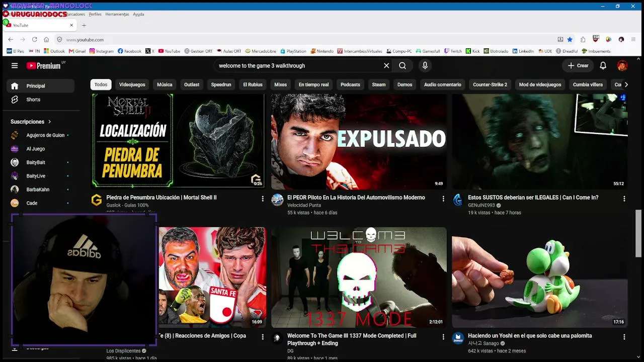Open the PlayStation bookmark
Screen dimensions: 644x362
(293, 51)
